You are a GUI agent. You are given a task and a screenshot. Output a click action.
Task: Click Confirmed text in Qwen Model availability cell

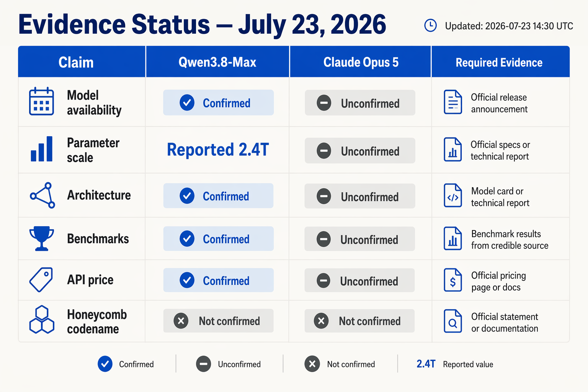click(x=227, y=103)
